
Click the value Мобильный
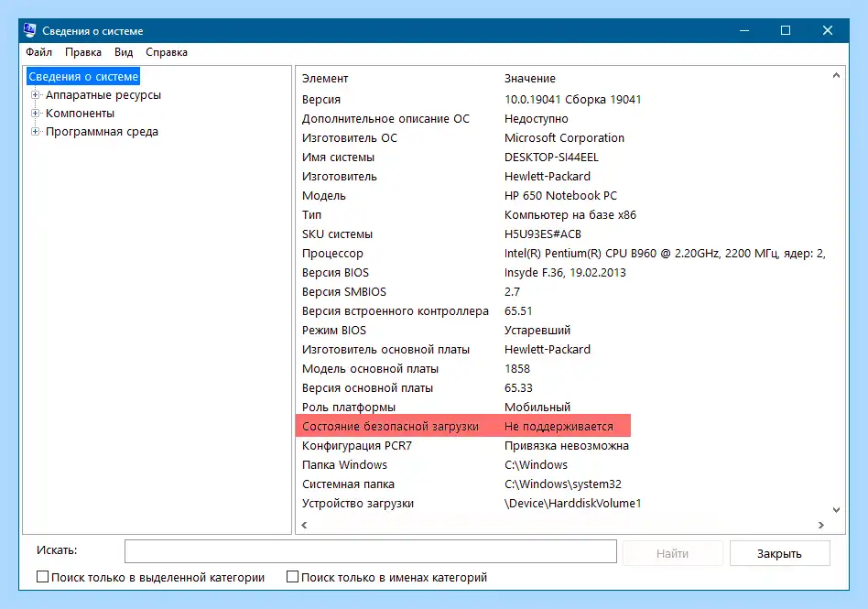[x=537, y=407]
